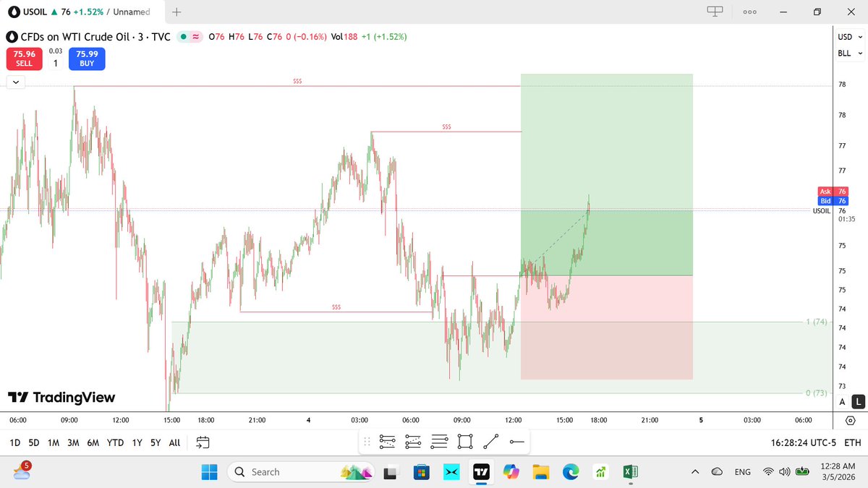The image size is (868, 488).
Task: Open Microsoft Store from the taskbar
Action: point(421,472)
